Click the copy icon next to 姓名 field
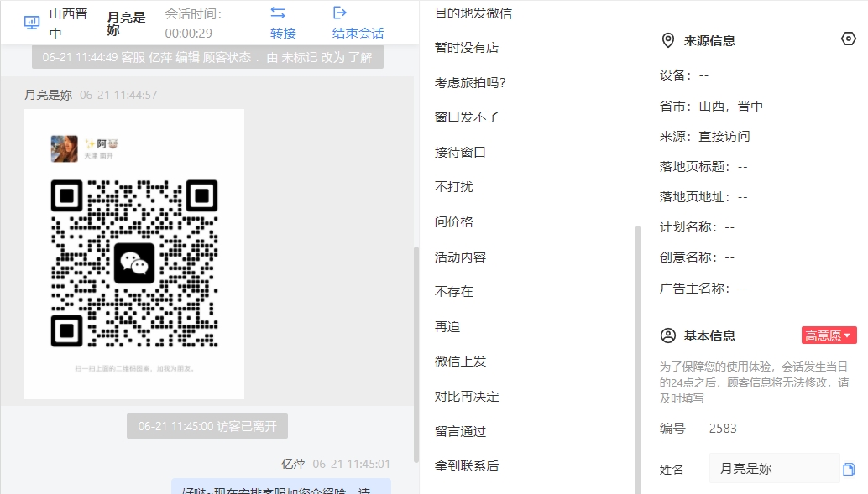Screen dimensions: 868x494 coord(849,469)
